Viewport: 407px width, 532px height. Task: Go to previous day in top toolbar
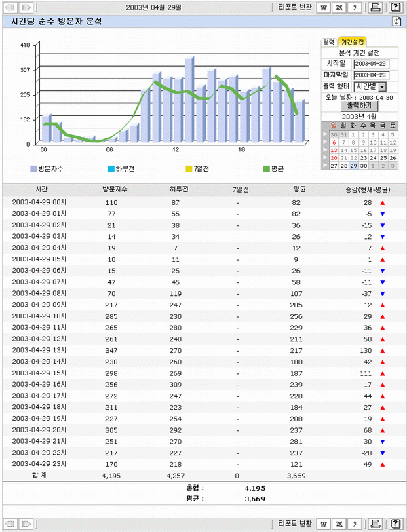(11, 7)
